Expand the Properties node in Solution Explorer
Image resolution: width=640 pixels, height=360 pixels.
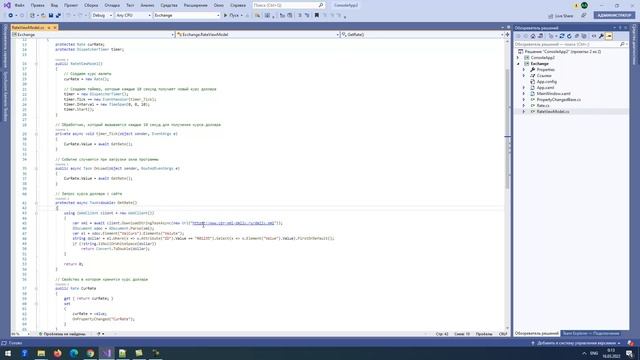point(524,70)
